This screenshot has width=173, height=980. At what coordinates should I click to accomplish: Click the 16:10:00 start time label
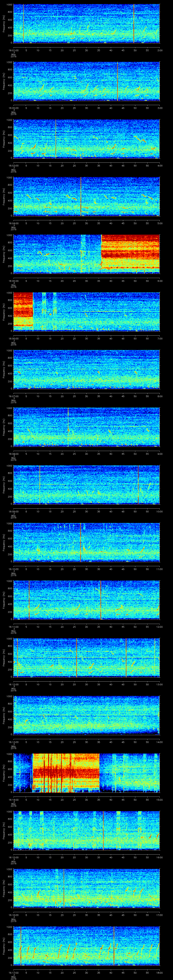(x=13, y=569)
